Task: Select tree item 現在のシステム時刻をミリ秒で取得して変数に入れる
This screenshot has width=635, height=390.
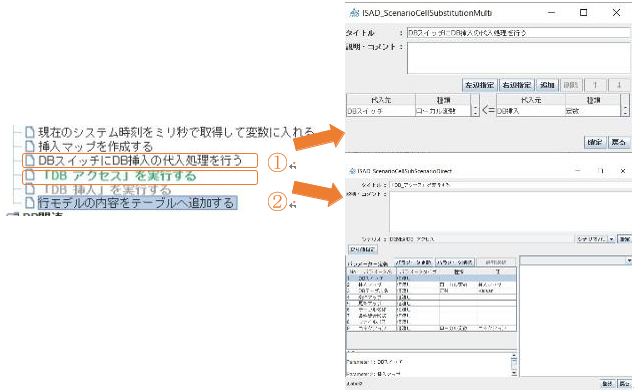Action: point(176,132)
